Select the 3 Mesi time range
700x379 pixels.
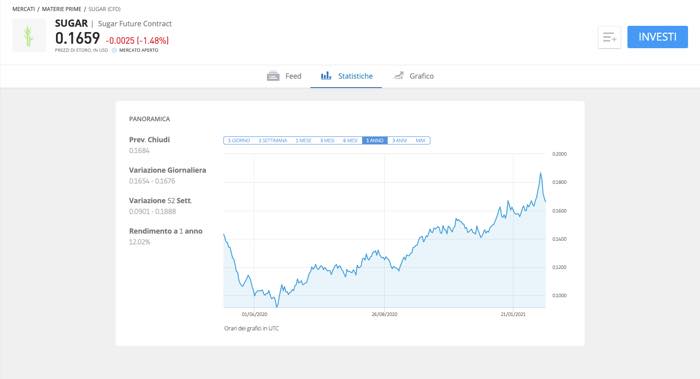[327, 141]
